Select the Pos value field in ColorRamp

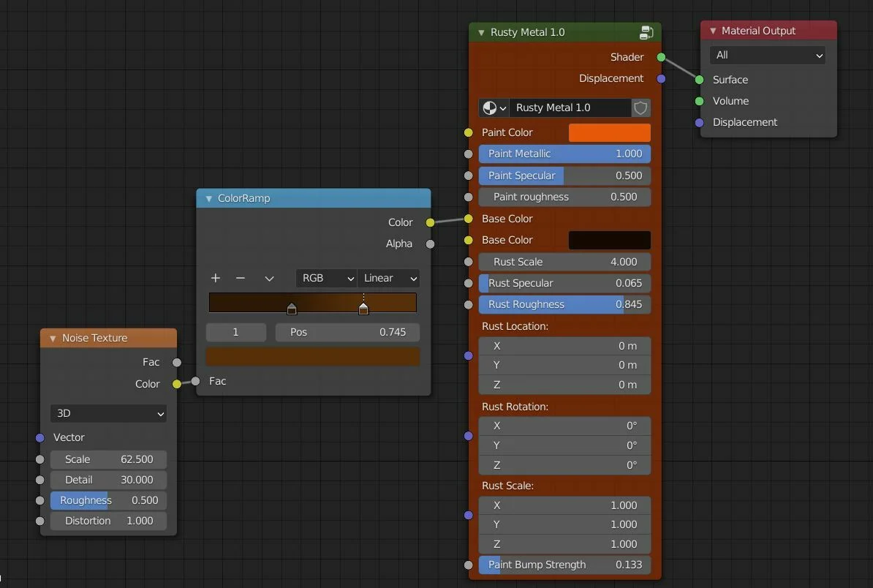point(347,332)
